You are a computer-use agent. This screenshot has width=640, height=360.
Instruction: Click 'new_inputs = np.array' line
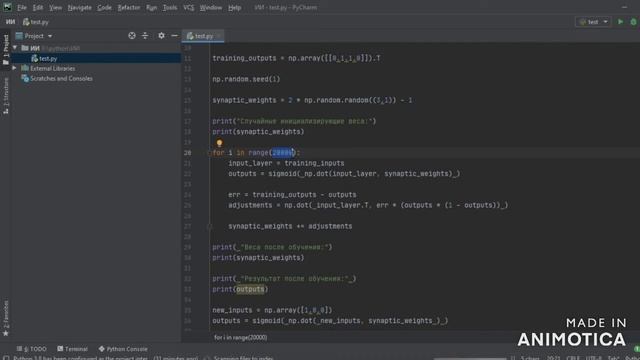[x=272, y=310]
